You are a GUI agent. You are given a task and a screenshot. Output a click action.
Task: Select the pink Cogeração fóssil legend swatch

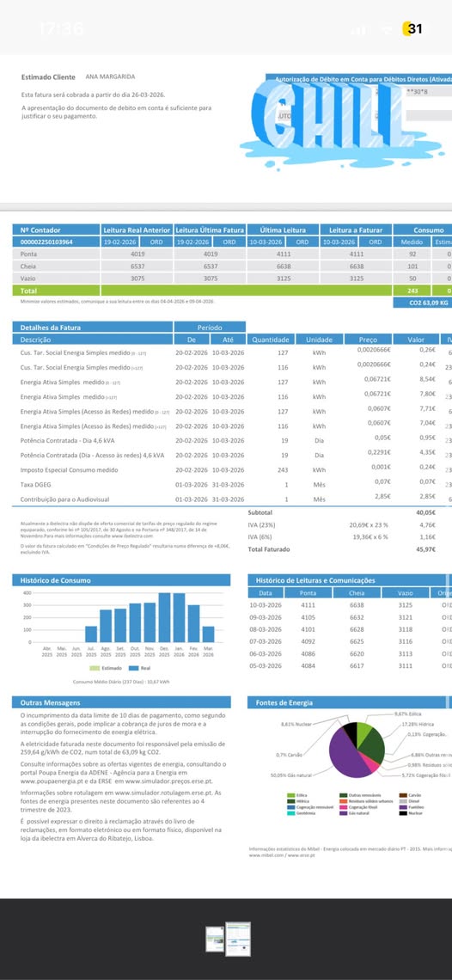click(343, 807)
